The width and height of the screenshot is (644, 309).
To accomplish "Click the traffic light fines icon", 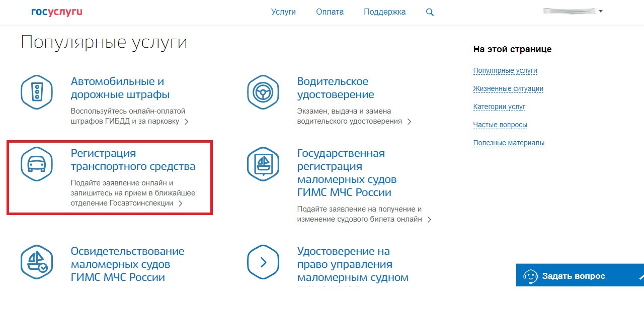I will coord(37,92).
